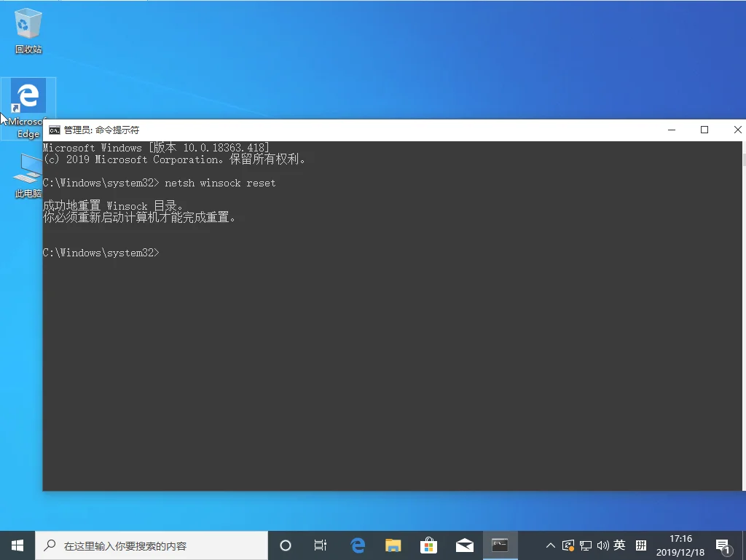This screenshot has height=560, width=746.
Task: Toggle the IME mode indicator 拼
Action: [x=641, y=545]
